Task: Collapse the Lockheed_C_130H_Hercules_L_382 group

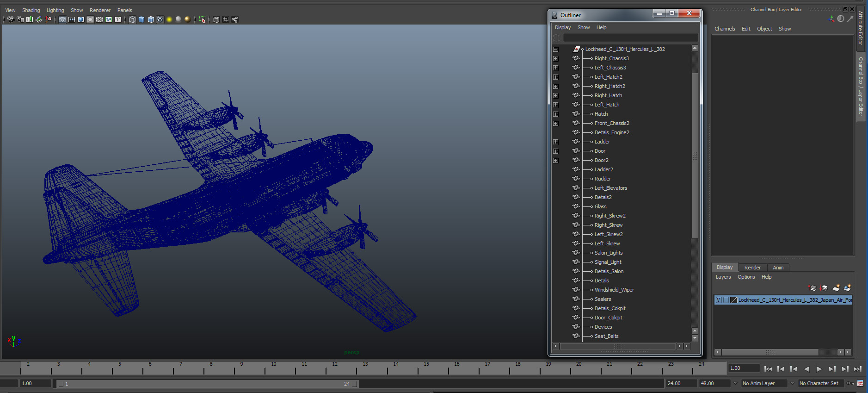Action: point(555,49)
